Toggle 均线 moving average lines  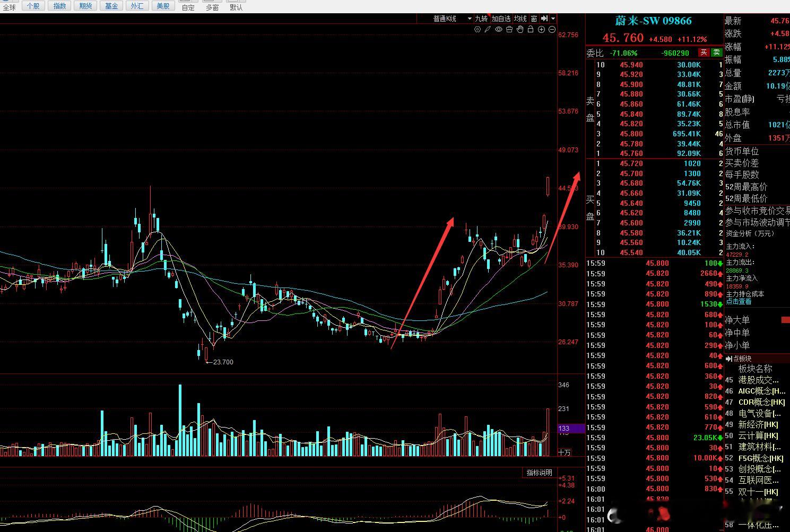520,19
